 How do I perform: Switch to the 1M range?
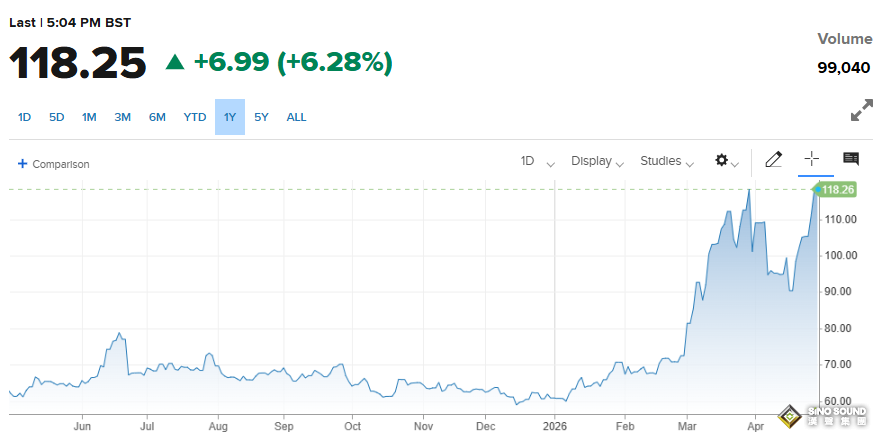point(89,117)
